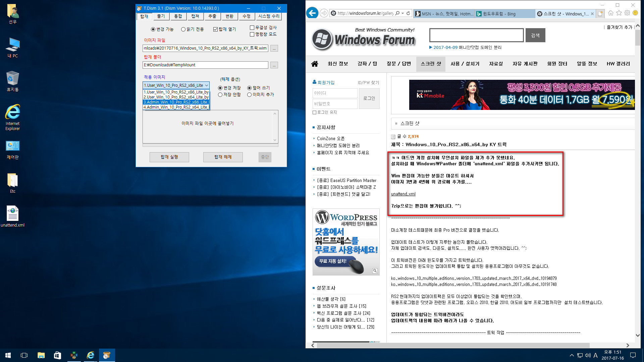Select the 변경 저장 radio option
Image resolution: width=644 pixels, height=362 pixels.
click(229, 88)
